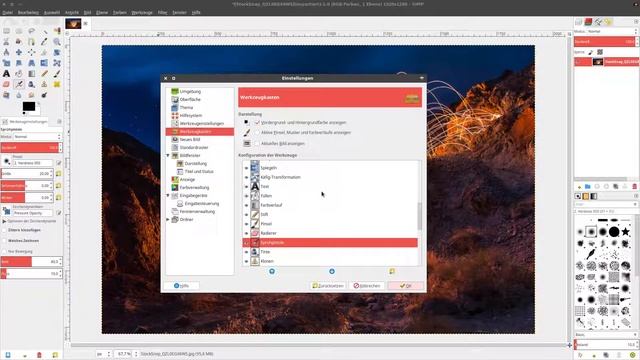
Task: Select the Alignment tool
Action: click(31, 52)
